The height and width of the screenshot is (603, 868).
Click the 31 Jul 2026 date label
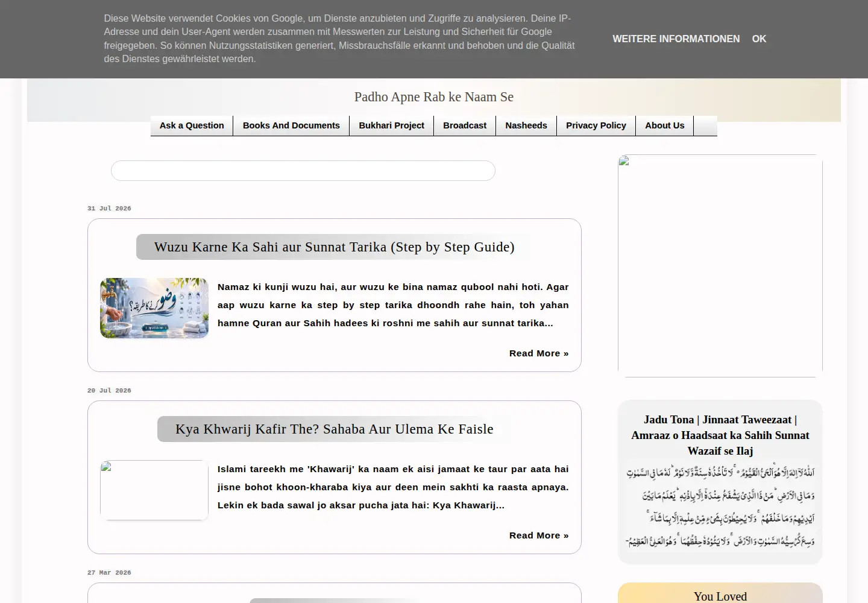tap(109, 209)
